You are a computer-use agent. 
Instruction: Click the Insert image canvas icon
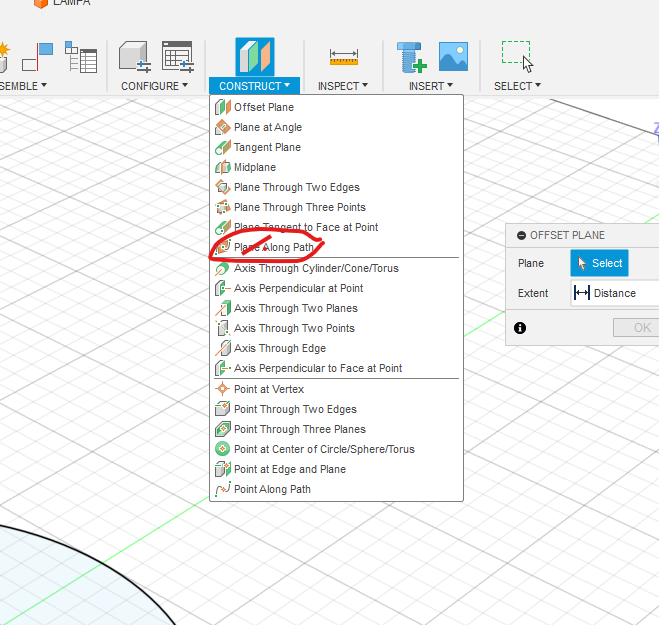pyautogui.click(x=453, y=56)
